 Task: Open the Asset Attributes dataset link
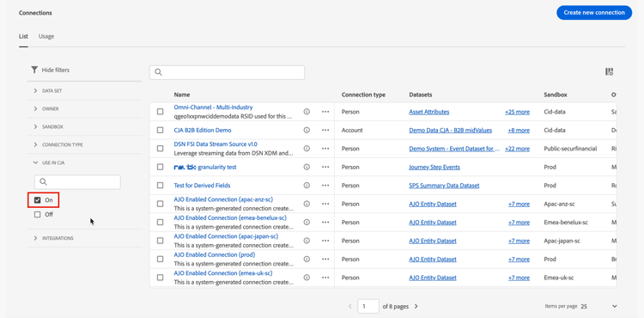pos(428,112)
